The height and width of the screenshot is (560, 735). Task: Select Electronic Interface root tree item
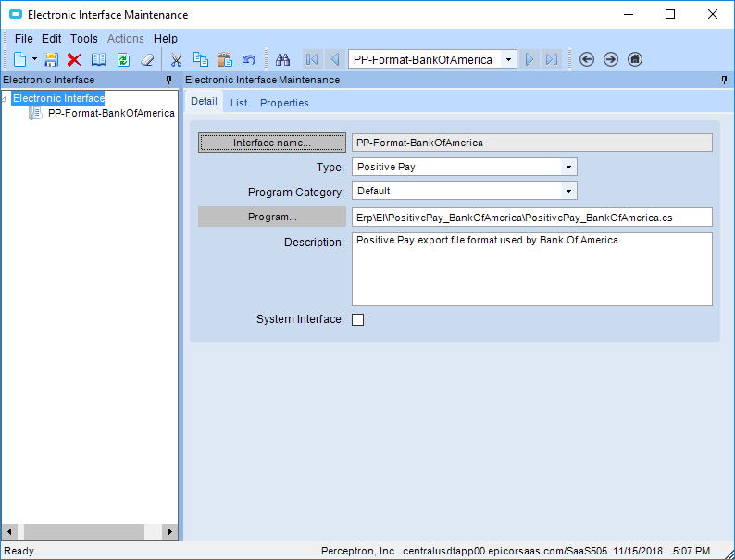[x=58, y=98]
